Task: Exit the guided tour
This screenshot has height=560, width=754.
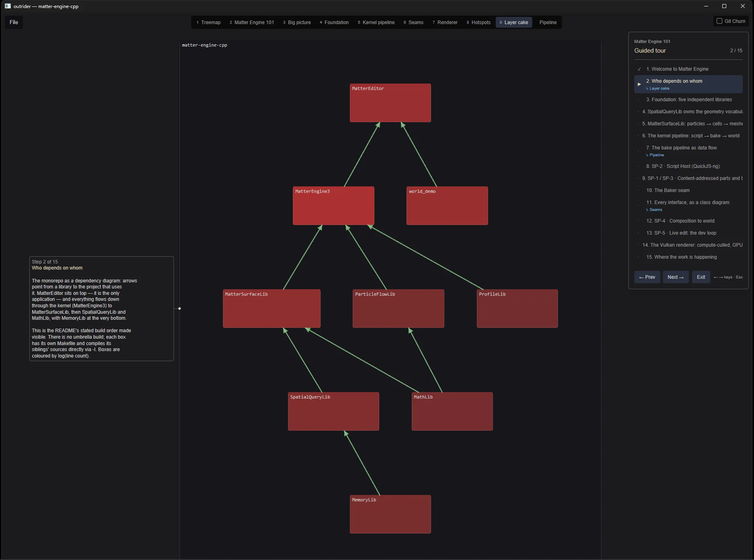Action: pos(701,277)
